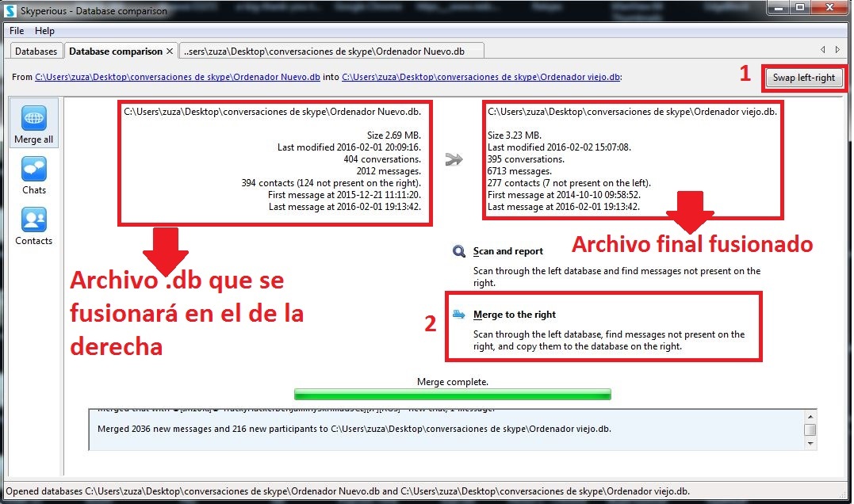Click the '395 conversations.' text
Image resolution: width=854 pixels, height=504 pixels.
(527, 159)
